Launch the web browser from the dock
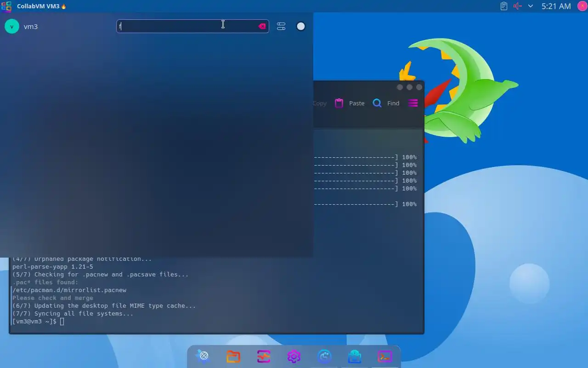 pos(204,356)
